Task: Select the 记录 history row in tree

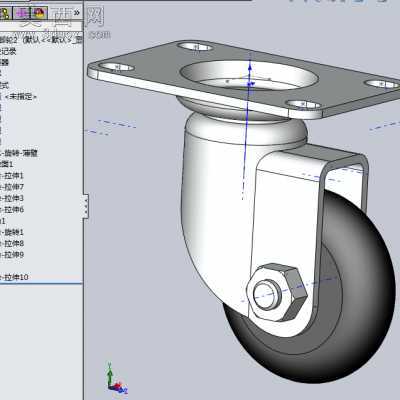Action: coord(8,51)
